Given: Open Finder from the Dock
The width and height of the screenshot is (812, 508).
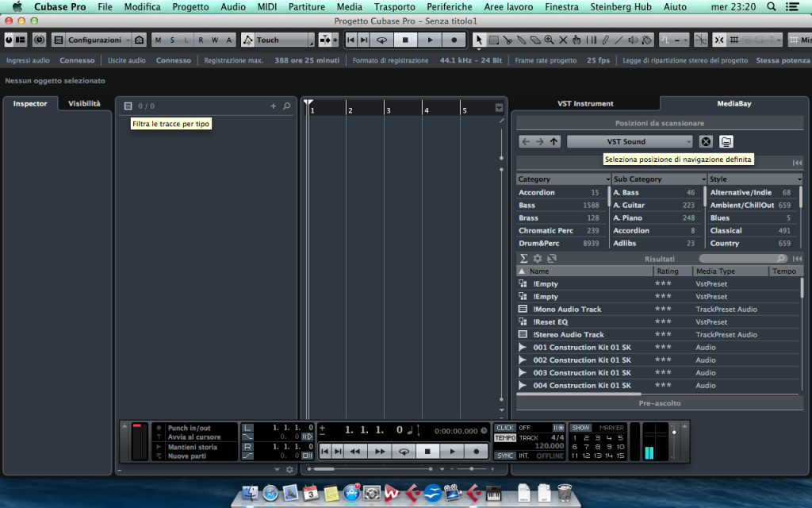Looking at the screenshot, I should pos(250,492).
